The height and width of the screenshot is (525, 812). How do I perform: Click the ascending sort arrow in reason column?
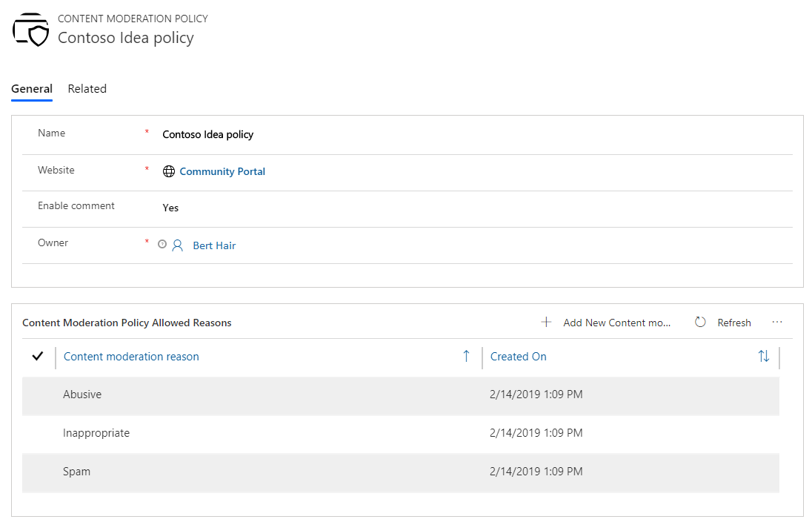point(466,356)
